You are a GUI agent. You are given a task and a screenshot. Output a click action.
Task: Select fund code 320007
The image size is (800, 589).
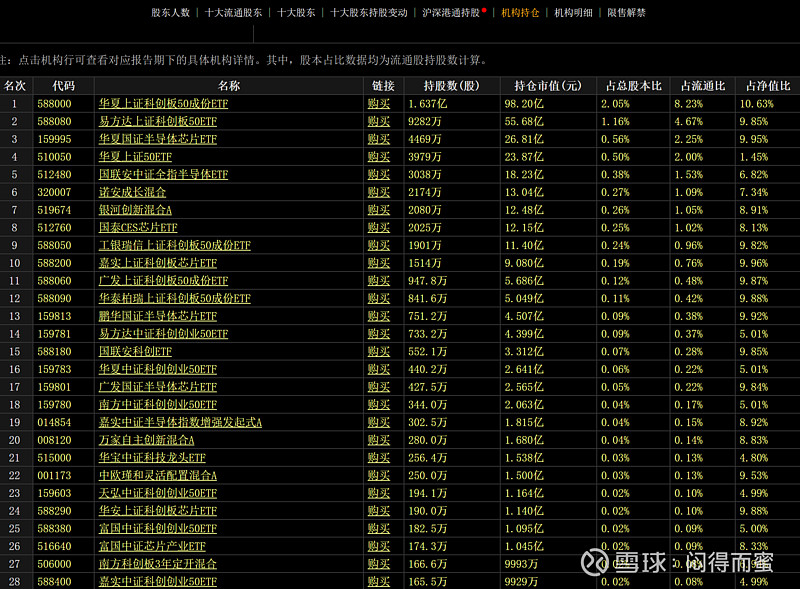54,192
